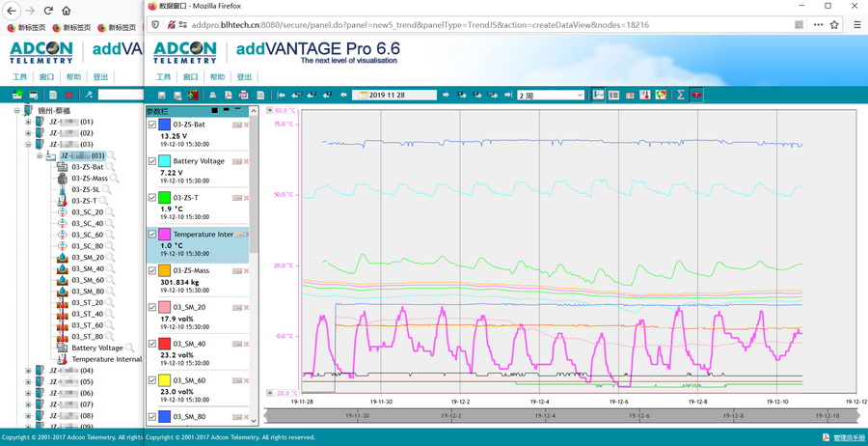Click the green 03-ZS-T color swatch
The height and width of the screenshot is (446, 868).
click(165, 198)
